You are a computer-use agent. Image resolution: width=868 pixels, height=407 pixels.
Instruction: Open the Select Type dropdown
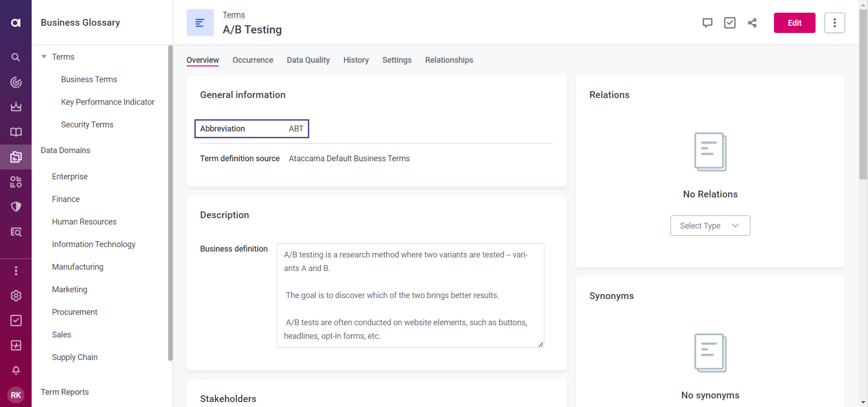pos(710,226)
